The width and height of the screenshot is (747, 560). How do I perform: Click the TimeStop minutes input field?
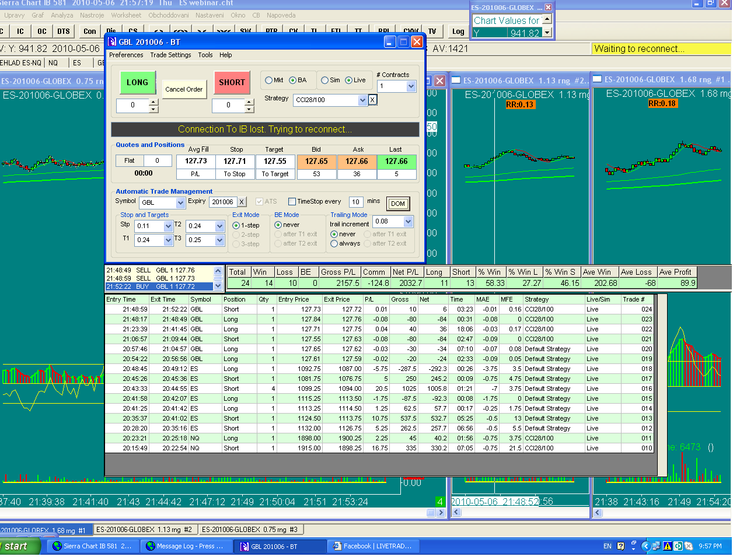tap(355, 202)
